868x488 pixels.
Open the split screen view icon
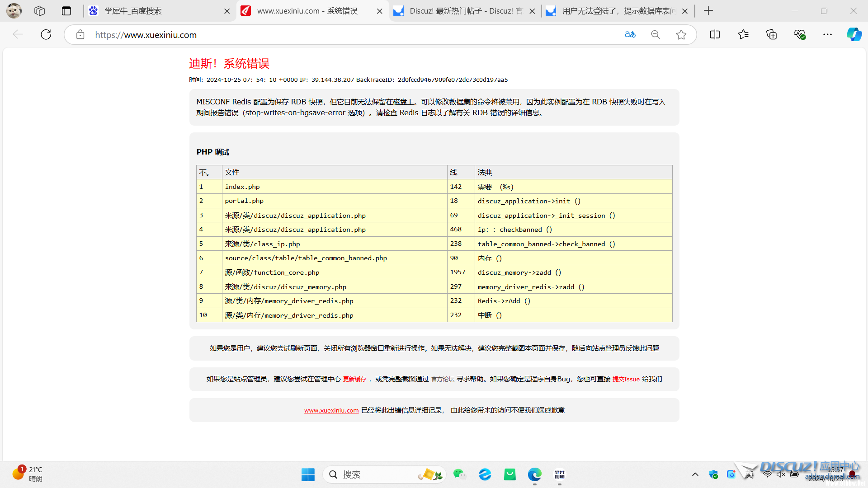(715, 35)
